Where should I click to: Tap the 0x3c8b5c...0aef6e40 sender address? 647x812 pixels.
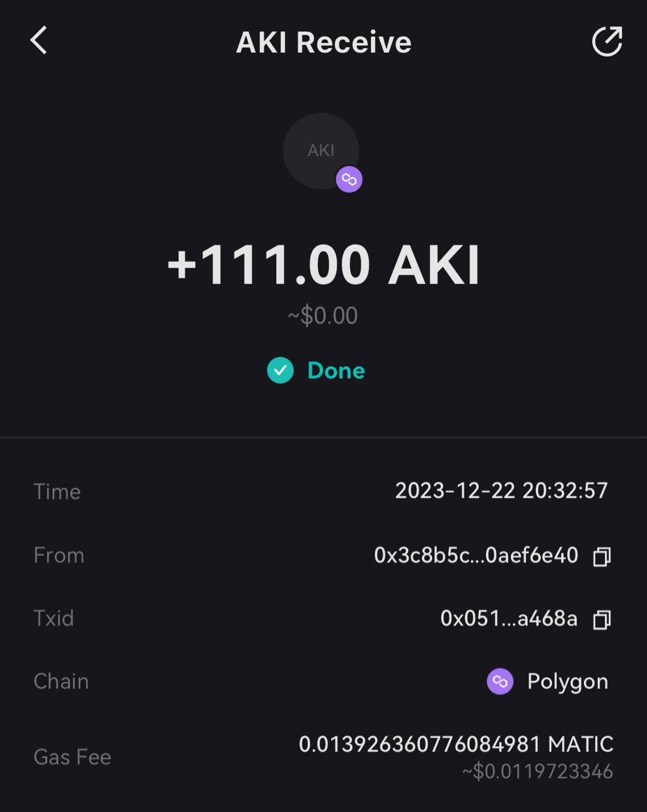[475, 555]
